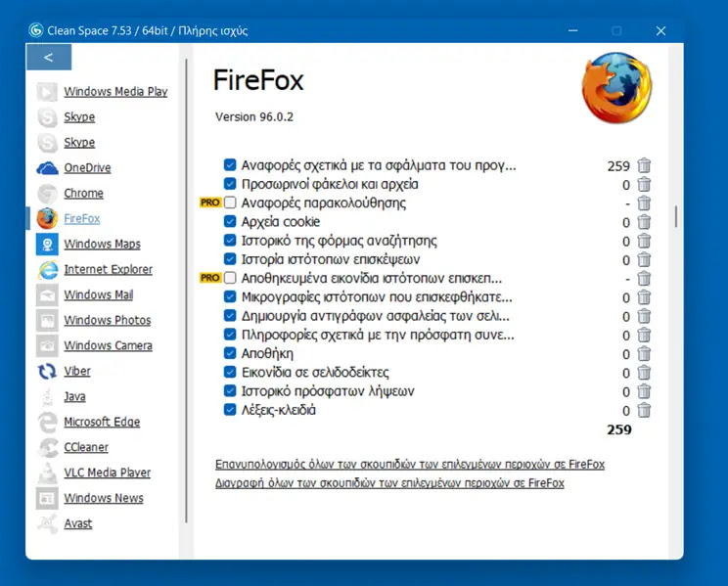The height and width of the screenshot is (586, 728).
Task: Check the PRO Αναφορές παρακολούθησης checkbox
Action: pos(230,203)
